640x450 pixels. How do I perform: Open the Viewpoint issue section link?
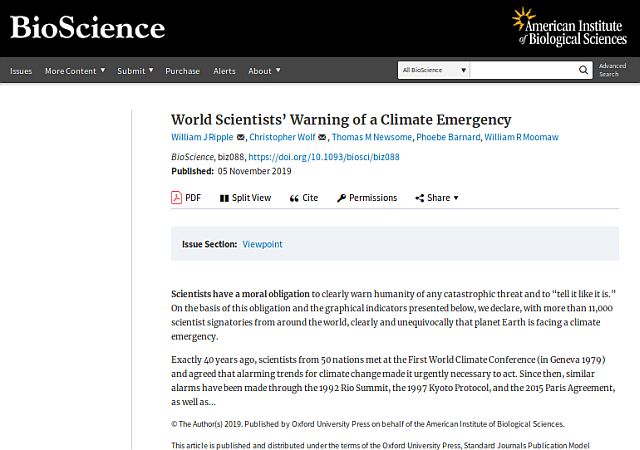(262, 244)
